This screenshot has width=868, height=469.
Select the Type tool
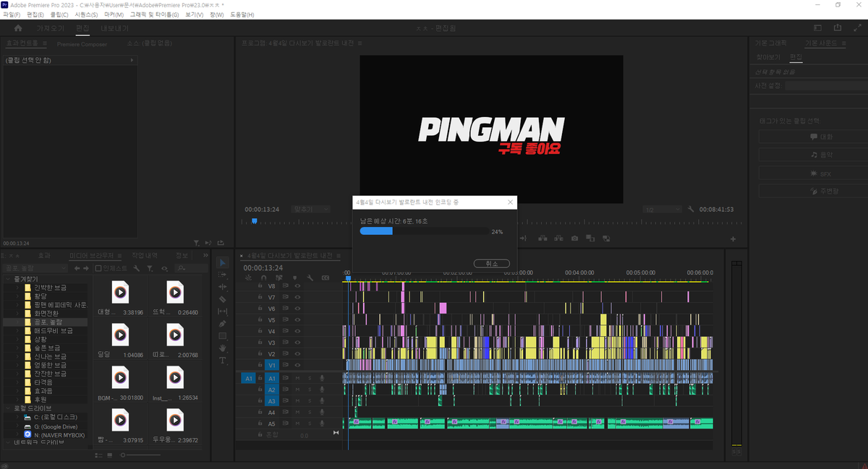(223, 360)
